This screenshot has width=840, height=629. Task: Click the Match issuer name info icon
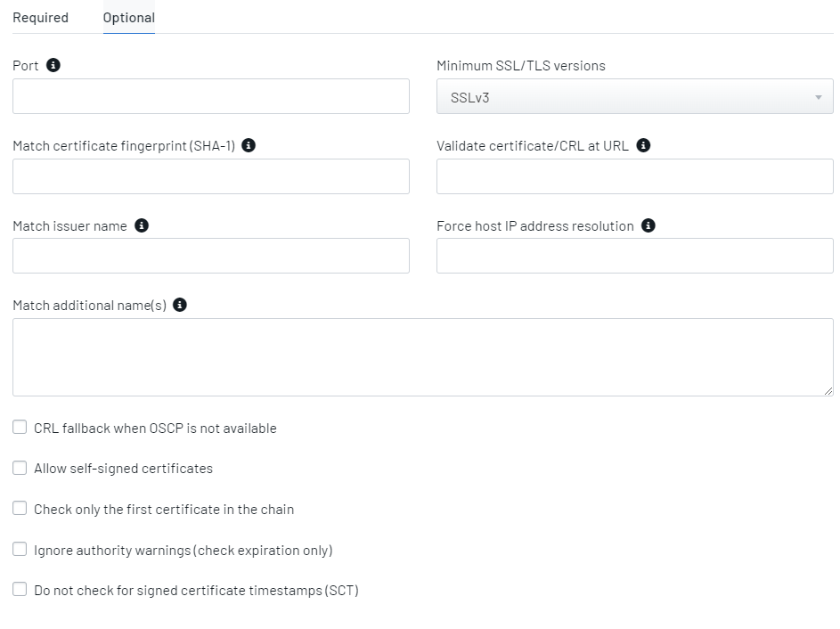[x=141, y=225]
